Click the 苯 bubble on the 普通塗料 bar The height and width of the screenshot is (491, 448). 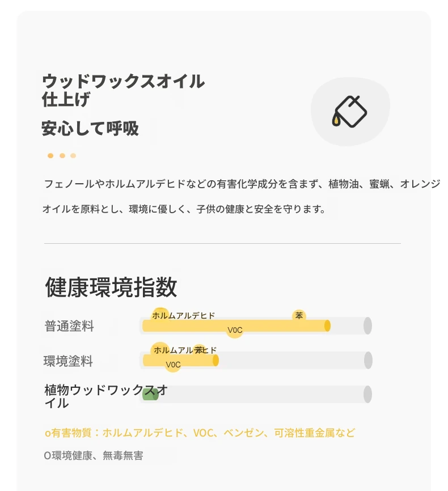click(x=299, y=316)
